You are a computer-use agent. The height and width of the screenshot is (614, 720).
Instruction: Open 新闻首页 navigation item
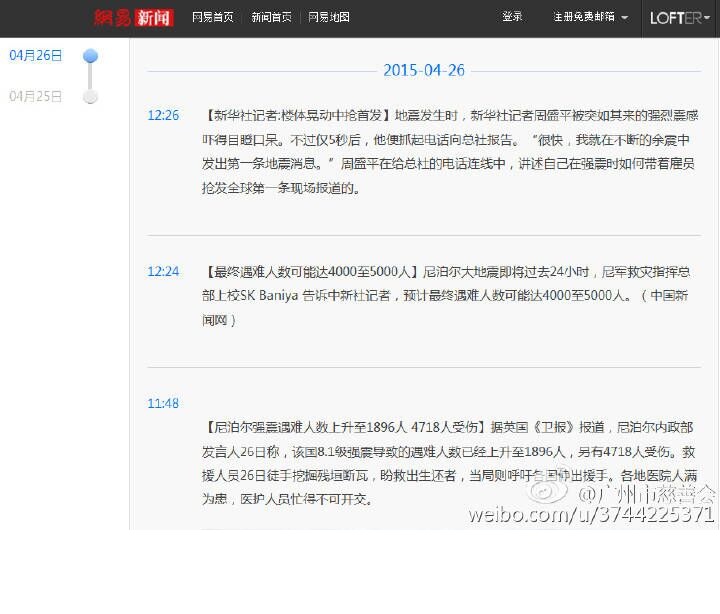[271, 17]
